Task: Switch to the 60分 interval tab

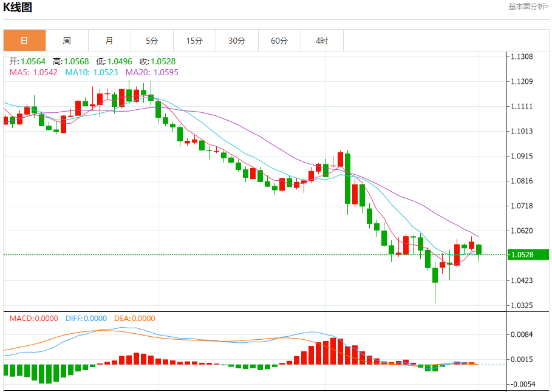Action: 279,41
